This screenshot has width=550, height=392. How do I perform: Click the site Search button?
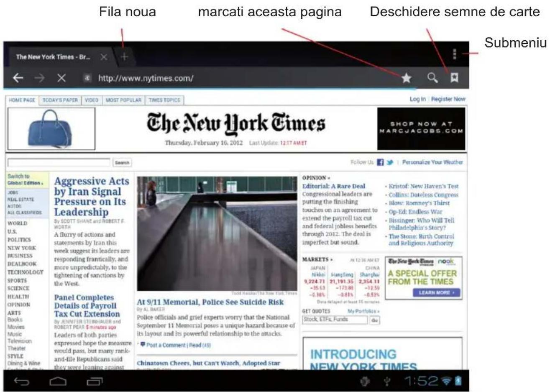pos(122,163)
